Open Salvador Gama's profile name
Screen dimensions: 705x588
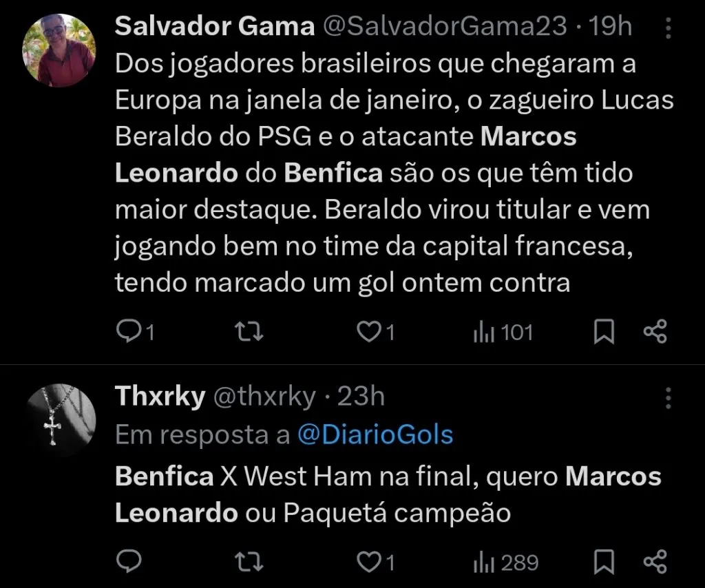click(216, 26)
